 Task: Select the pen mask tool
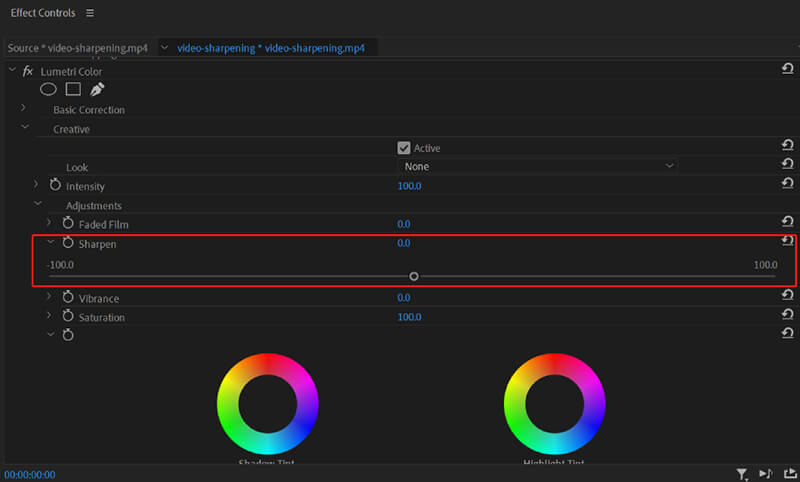97,90
